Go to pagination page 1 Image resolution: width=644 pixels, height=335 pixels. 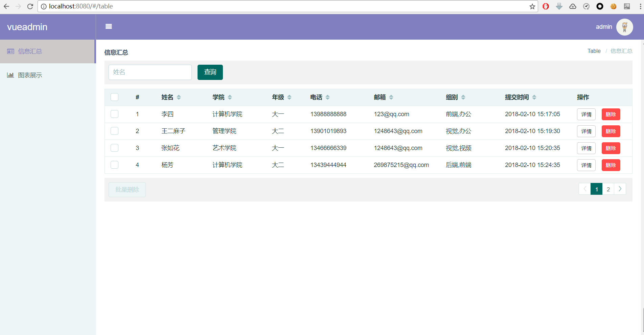click(x=597, y=189)
